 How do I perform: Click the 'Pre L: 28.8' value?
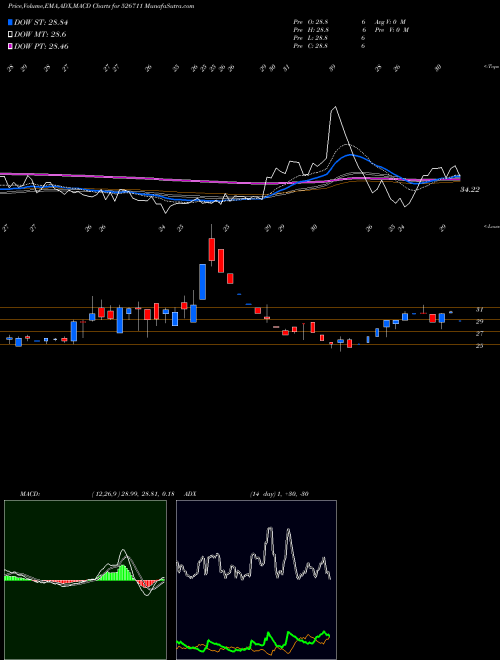click(311, 38)
